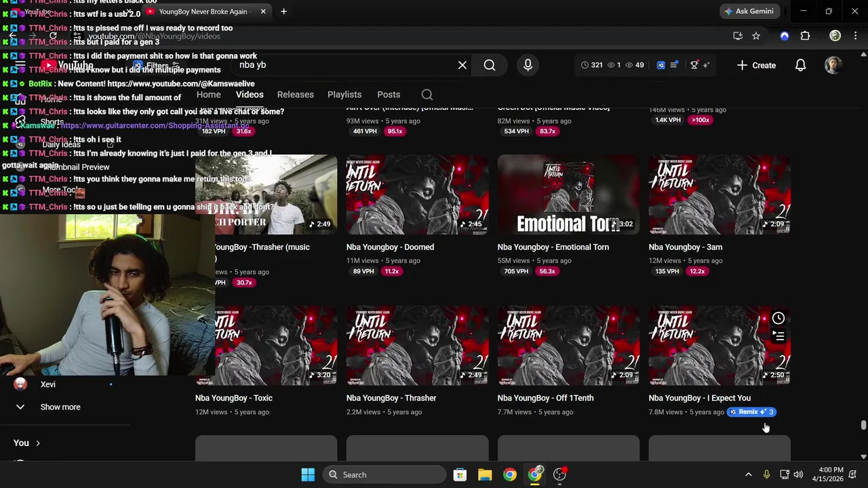The height and width of the screenshot is (488, 868).
Task: Click the 135 VPH badge under 3am
Action: [x=667, y=272]
